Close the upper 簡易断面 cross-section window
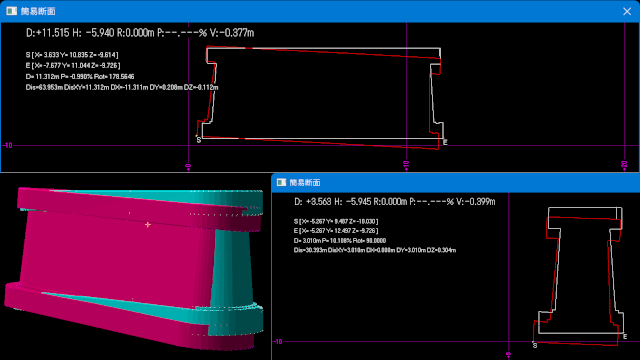Image resolution: width=640 pixels, height=360 pixels. coord(627,11)
